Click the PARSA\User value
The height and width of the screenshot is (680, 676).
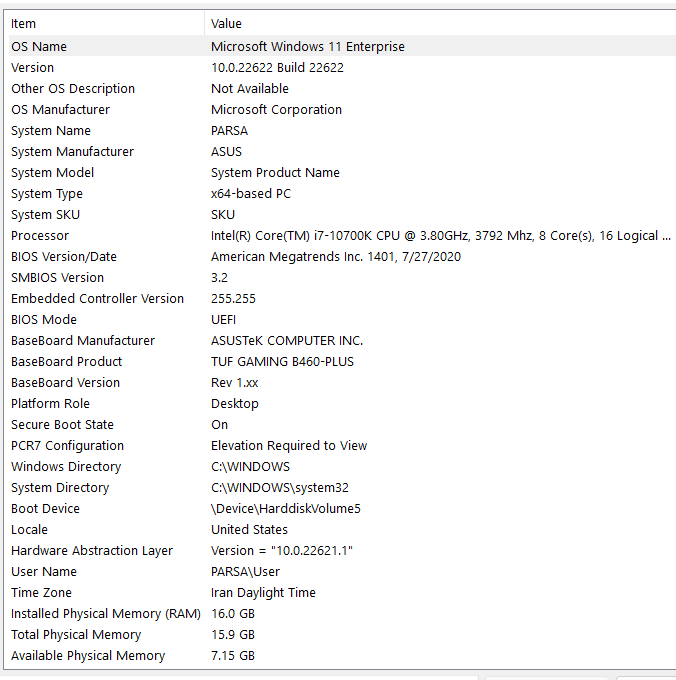(245, 572)
